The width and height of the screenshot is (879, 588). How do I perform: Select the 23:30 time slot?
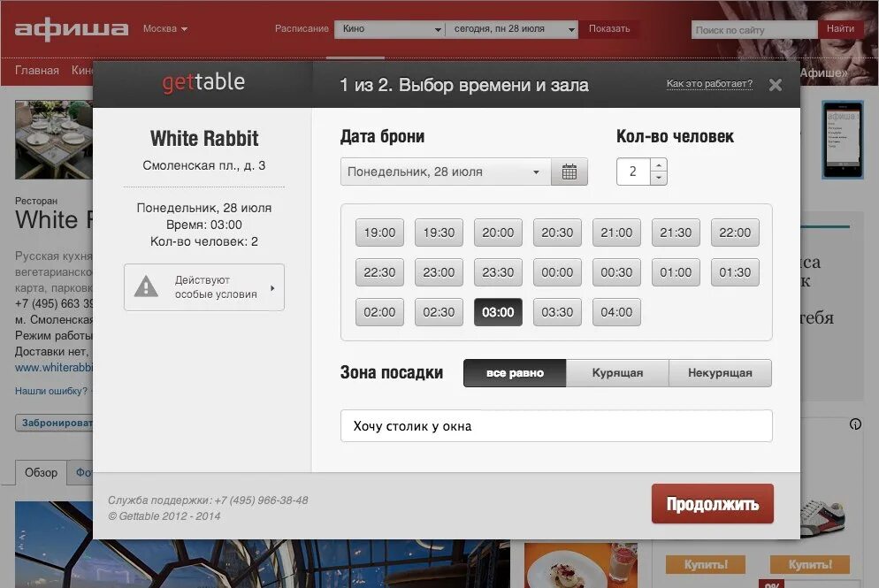[x=498, y=272]
